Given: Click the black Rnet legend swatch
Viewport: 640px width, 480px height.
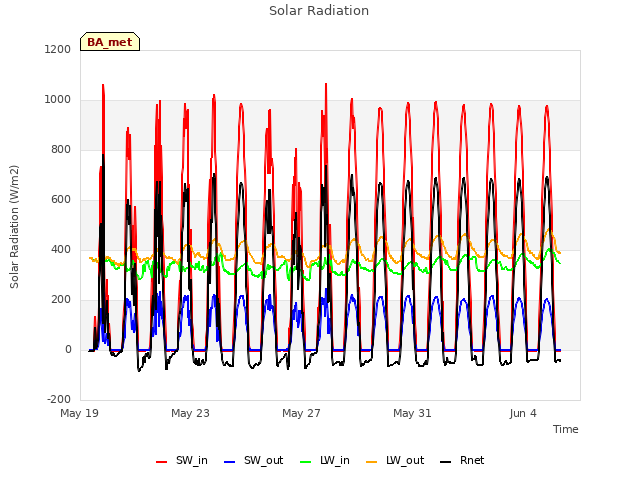Looking at the screenshot, I should (446, 462).
